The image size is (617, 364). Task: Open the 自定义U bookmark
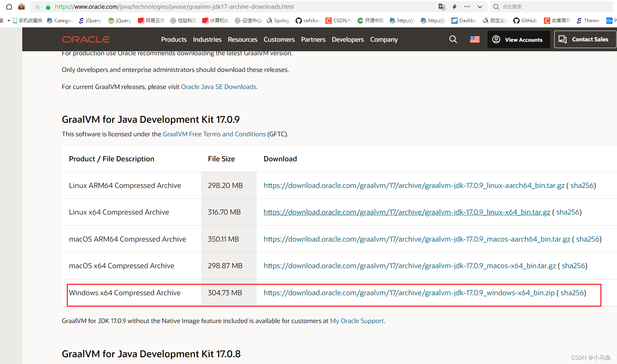coord(495,21)
